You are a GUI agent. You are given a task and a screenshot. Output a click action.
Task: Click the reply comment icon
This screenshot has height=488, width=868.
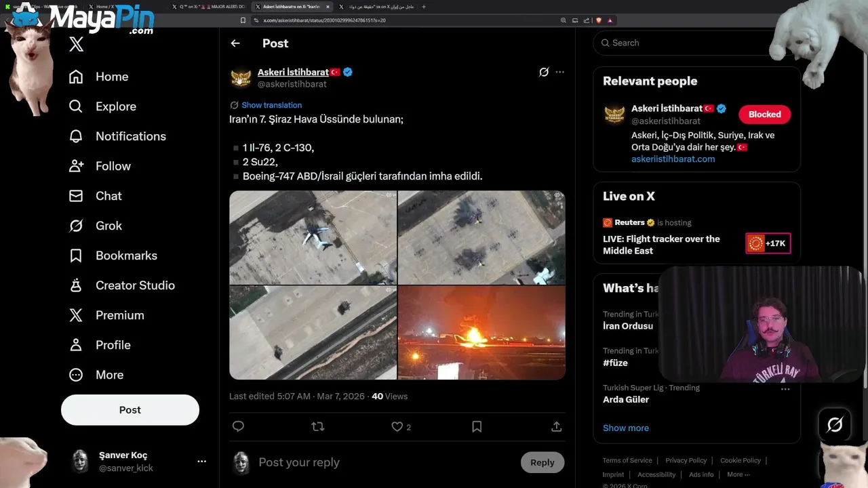[x=238, y=426]
